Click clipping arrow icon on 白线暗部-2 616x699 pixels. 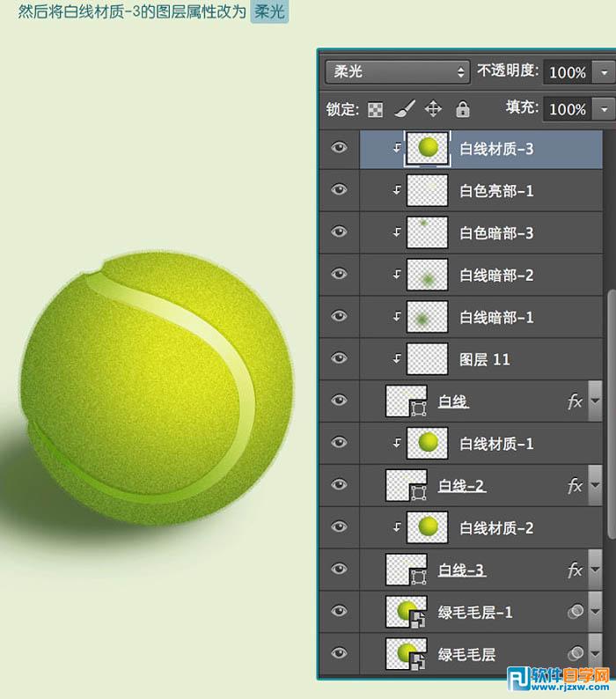[x=397, y=274]
